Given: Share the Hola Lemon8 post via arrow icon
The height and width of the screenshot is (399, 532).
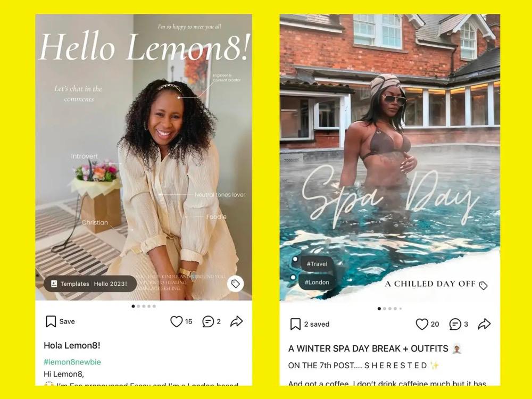Looking at the screenshot, I should pos(237,321).
